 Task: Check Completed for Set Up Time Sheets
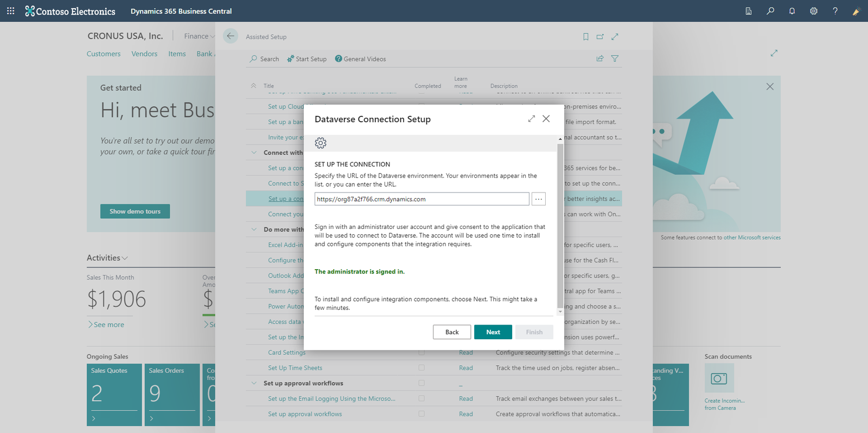422,367
